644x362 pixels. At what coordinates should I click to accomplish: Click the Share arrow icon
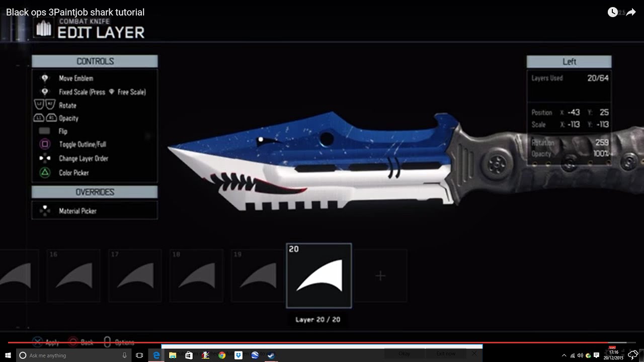pyautogui.click(x=631, y=12)
